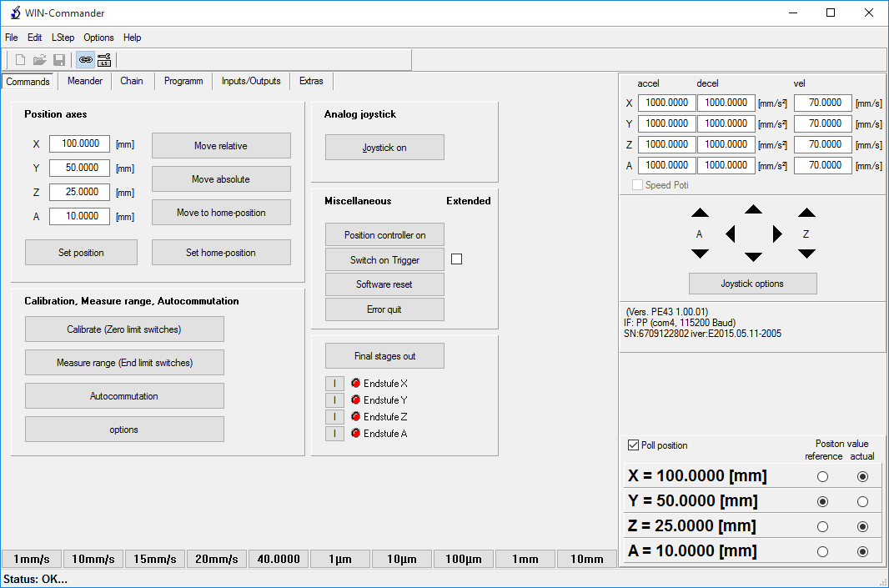Select the actual radio button for Y
Viewport: 889px width, 588px height.
coord(862,502)
